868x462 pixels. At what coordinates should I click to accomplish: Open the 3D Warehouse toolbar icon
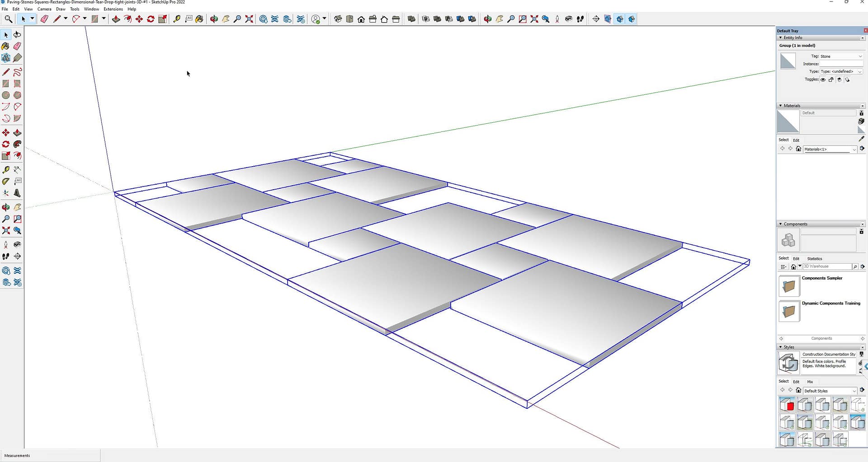coord(263,19)
